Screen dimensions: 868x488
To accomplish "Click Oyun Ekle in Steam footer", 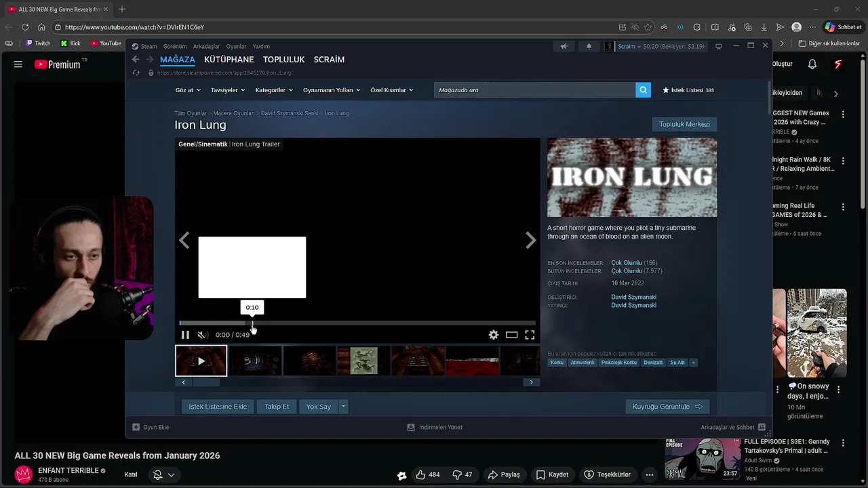I will 151,428.
